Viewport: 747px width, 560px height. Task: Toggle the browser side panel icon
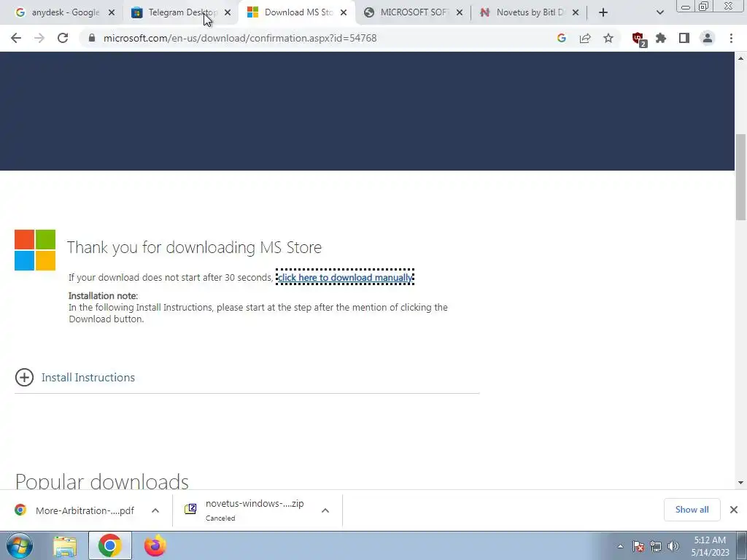(x=684, y=38)
